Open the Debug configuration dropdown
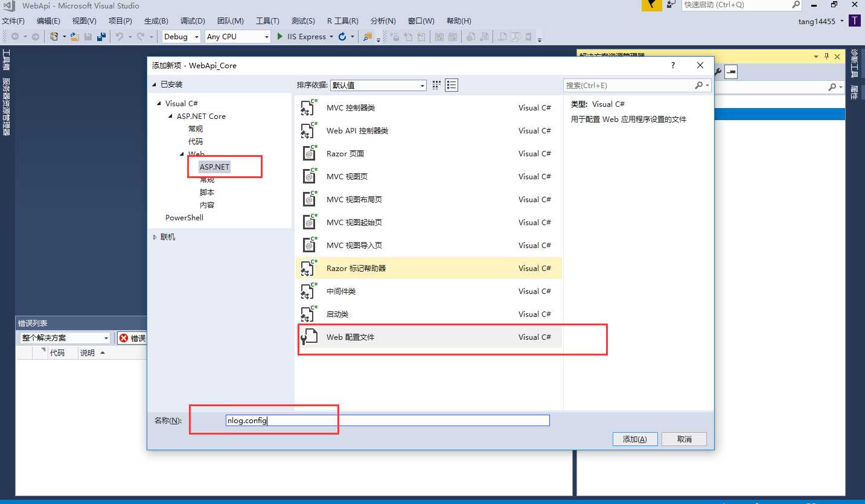Viewport: 865px width, 504px height. tap(182, 37)
